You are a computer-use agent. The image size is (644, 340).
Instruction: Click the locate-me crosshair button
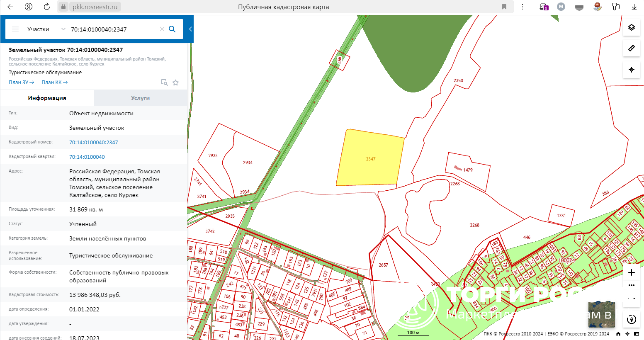click(632, 69)
